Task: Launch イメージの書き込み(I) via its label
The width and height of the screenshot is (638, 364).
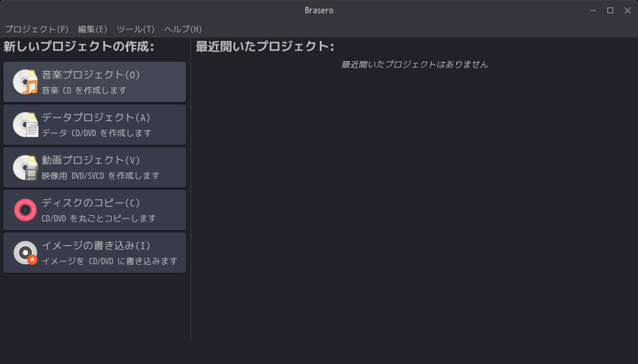Action: click(x=96, y=246)
